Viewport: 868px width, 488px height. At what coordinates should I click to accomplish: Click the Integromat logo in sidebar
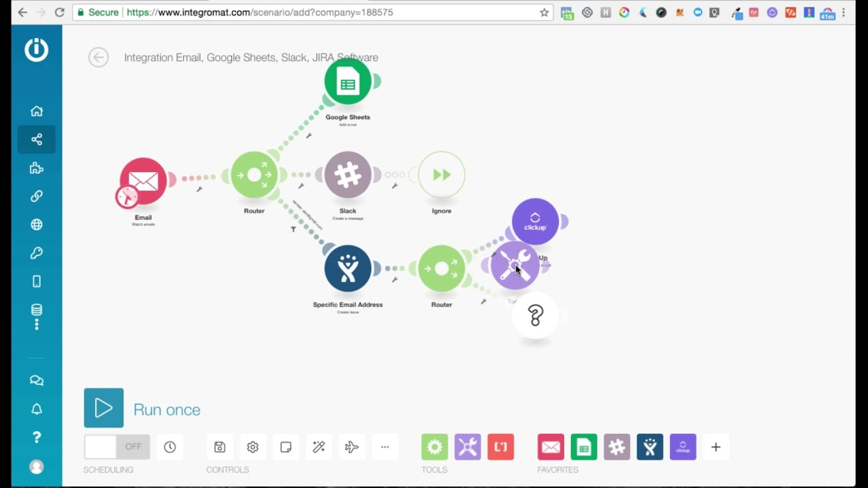point(37,49)
